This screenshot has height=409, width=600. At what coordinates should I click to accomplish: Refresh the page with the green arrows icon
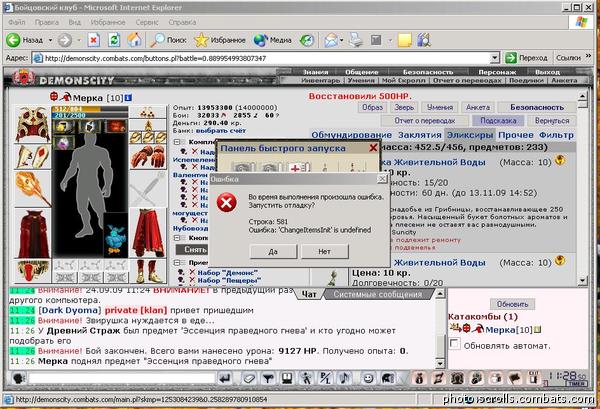[114, 40]
